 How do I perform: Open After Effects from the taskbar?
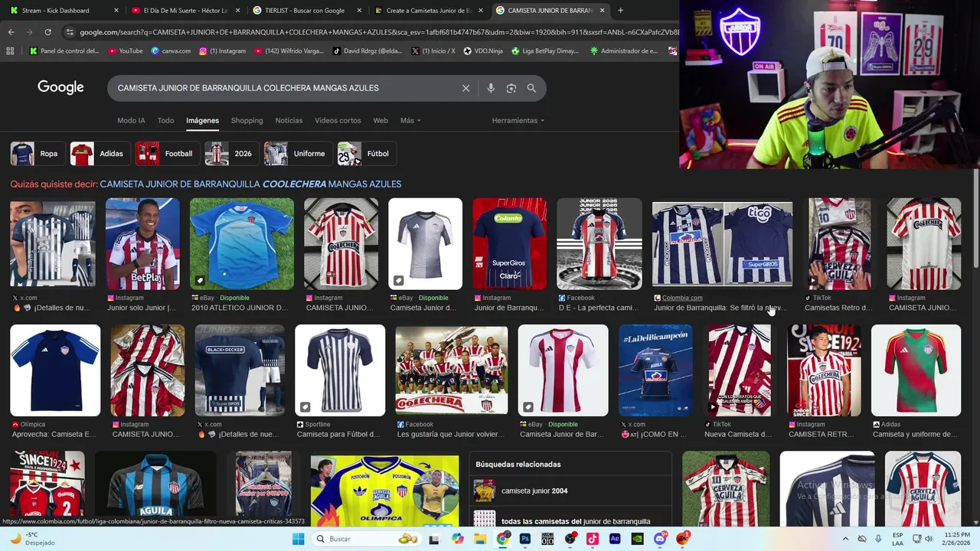tap(615, 539)
